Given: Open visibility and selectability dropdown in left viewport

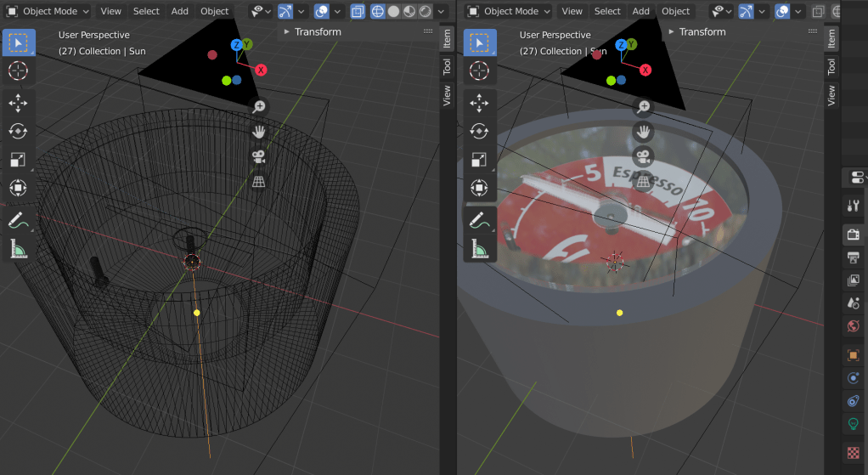Looking at the screenshot, I should click(x=260, y=11).
